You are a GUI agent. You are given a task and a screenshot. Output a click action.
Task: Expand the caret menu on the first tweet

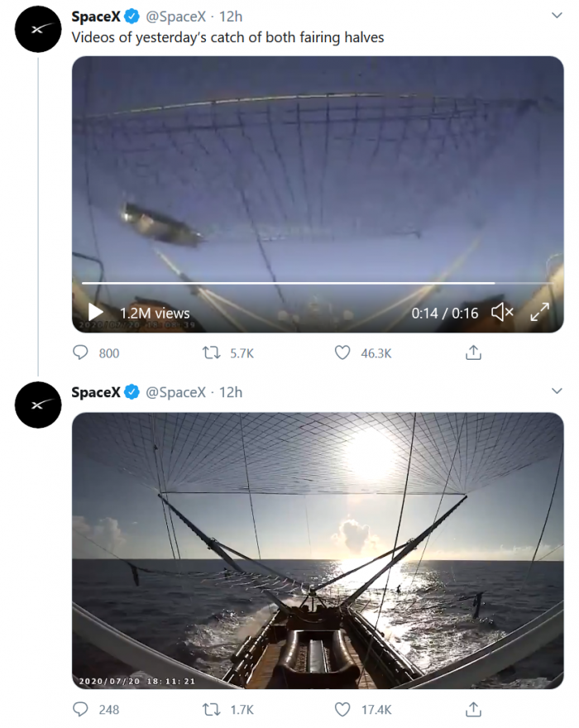(556, 14)
